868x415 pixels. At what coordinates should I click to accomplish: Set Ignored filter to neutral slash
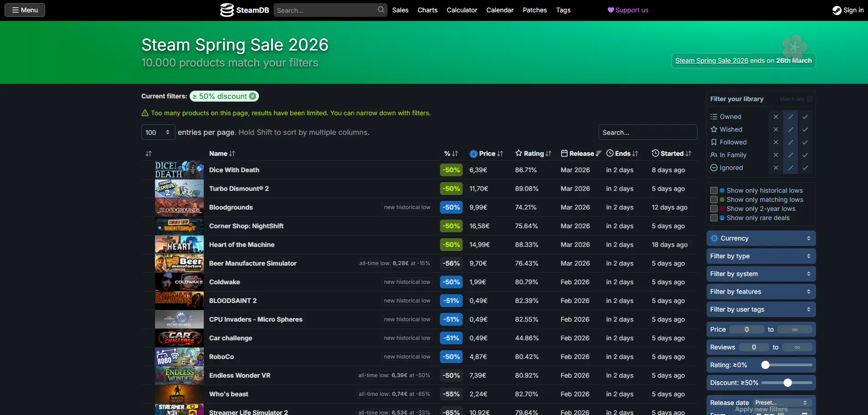pos(790,168)
